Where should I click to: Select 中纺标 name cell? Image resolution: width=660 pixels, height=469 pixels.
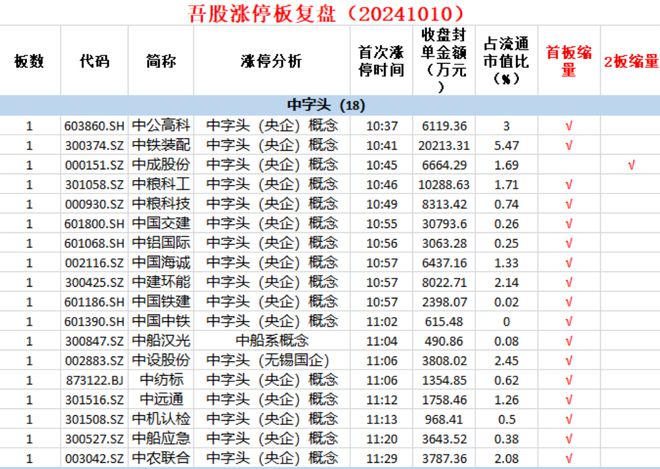[x=162, y=380]
